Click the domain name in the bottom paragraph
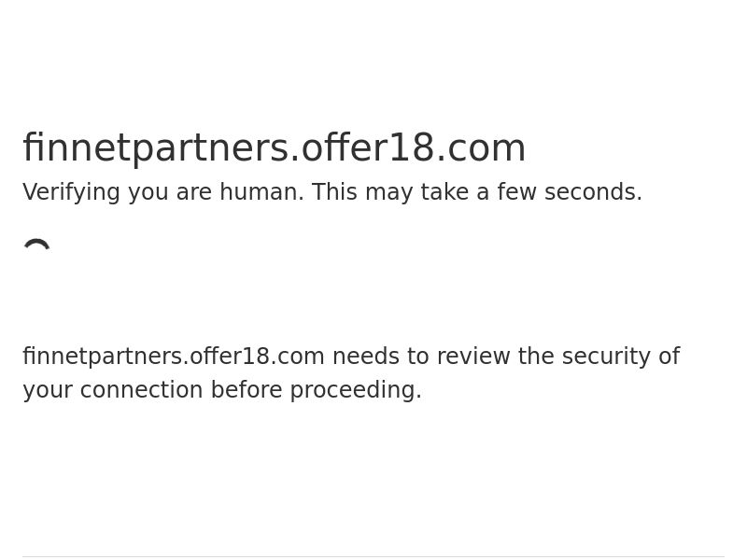747x560 pixels. click(174, 357)
